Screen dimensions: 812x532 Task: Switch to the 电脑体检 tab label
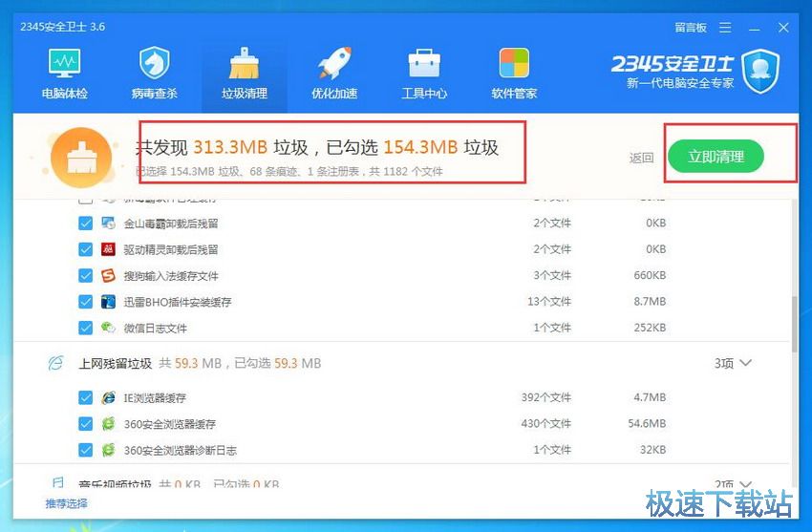65,94
